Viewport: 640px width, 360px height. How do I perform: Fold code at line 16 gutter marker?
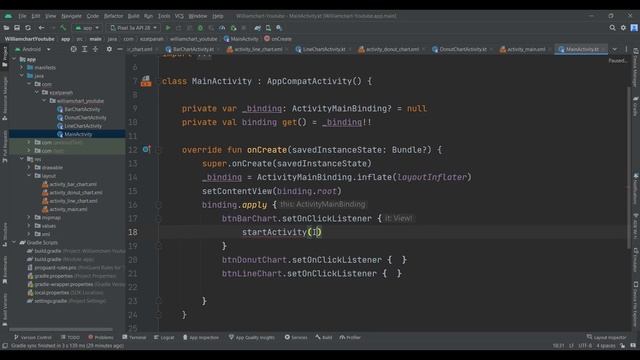(159, 204)
